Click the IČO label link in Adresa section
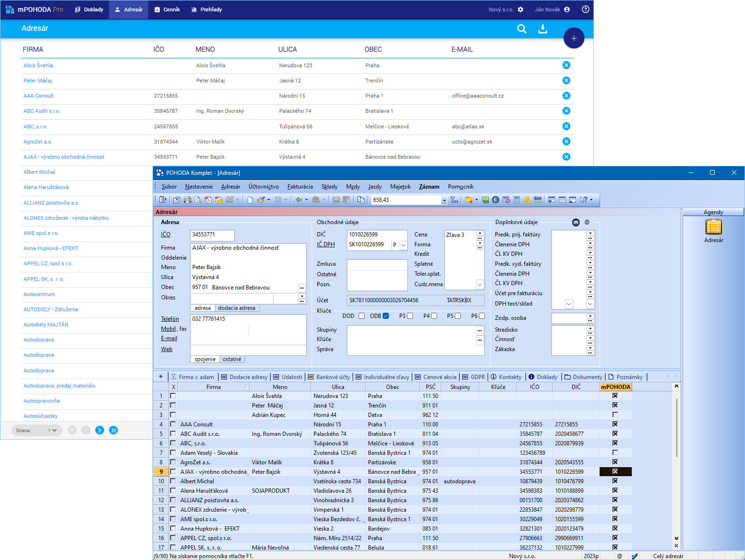 (165, 235)
